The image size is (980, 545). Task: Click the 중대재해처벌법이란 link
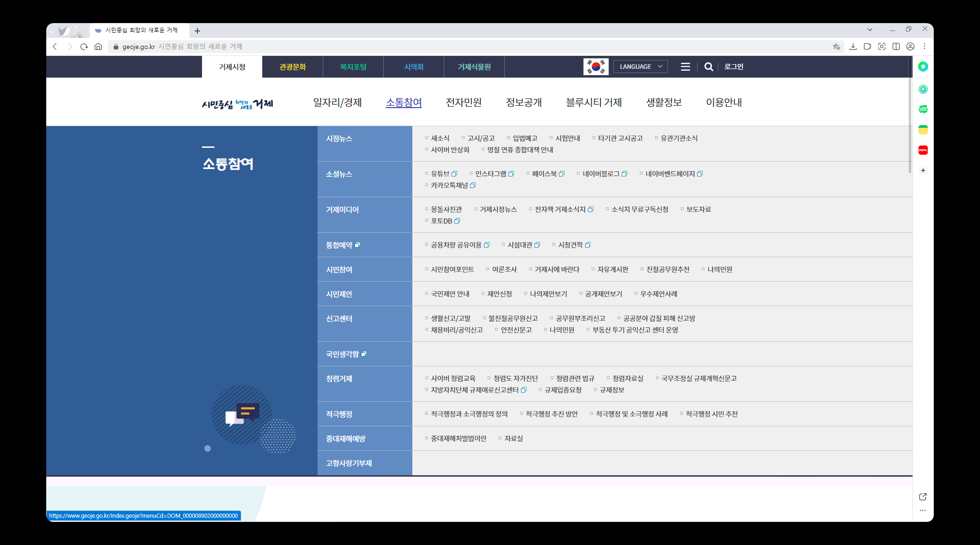click(459, 438)
